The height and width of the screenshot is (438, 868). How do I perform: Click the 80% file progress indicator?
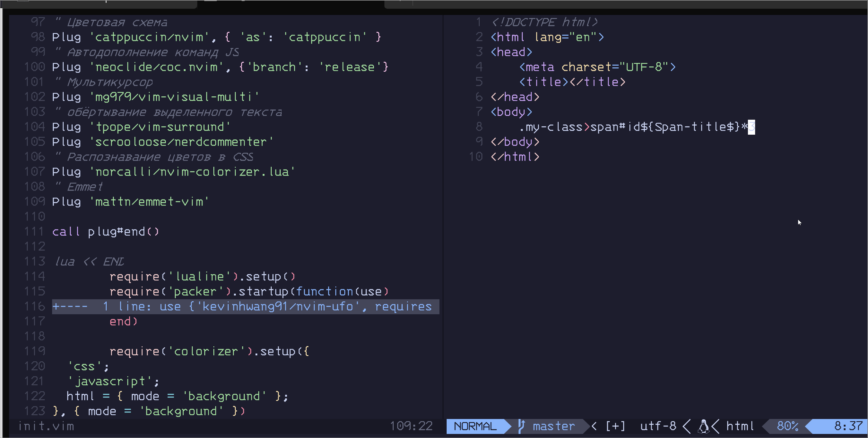click(787, 426)
